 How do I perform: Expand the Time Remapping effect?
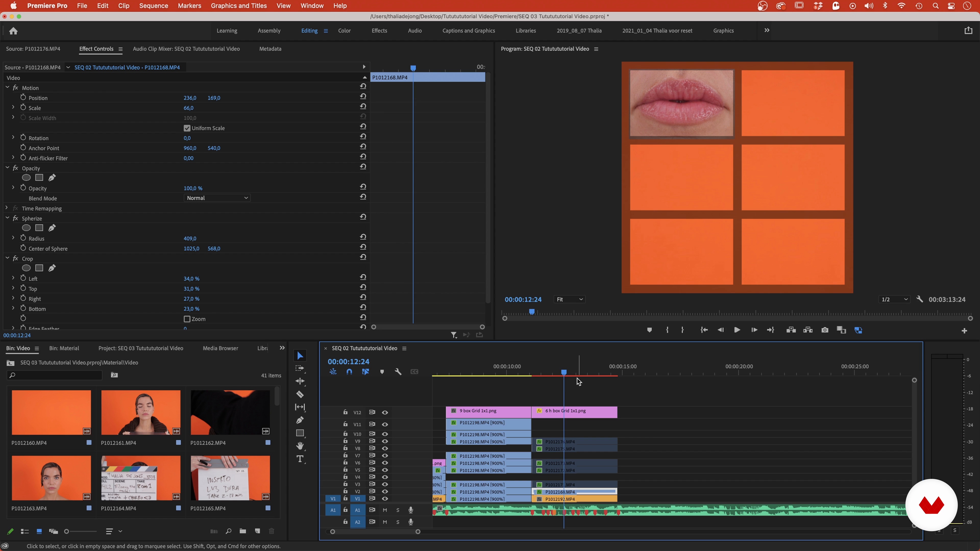tap(6, 208)
